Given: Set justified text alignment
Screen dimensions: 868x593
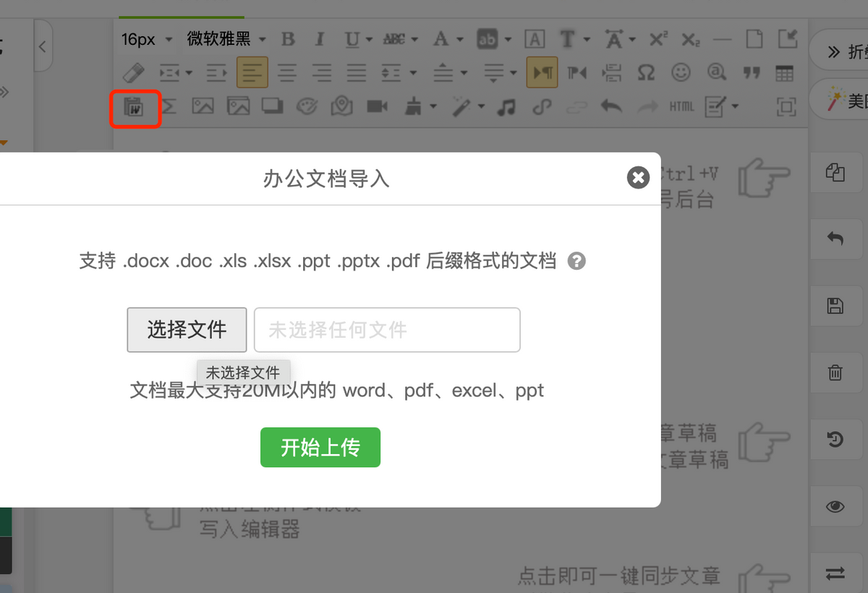Looking at the screenshot, I should point(356,73).
